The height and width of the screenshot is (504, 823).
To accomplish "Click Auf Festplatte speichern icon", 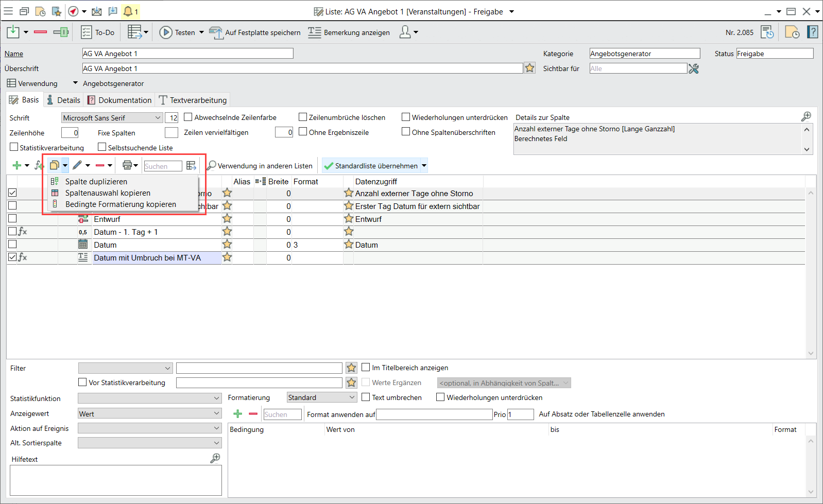I will (216, 32).
